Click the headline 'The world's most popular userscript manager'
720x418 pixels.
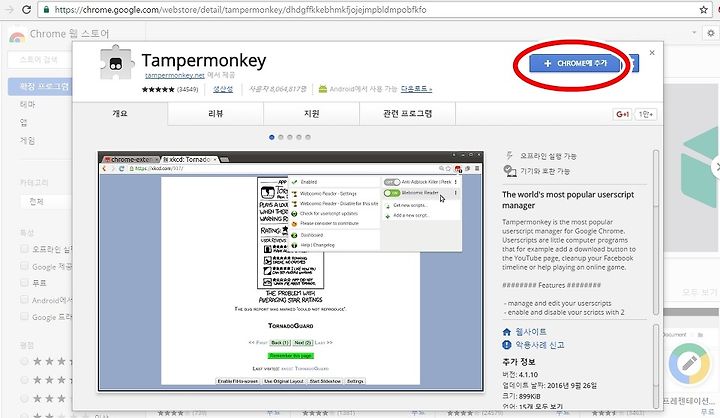click(568, 200)
